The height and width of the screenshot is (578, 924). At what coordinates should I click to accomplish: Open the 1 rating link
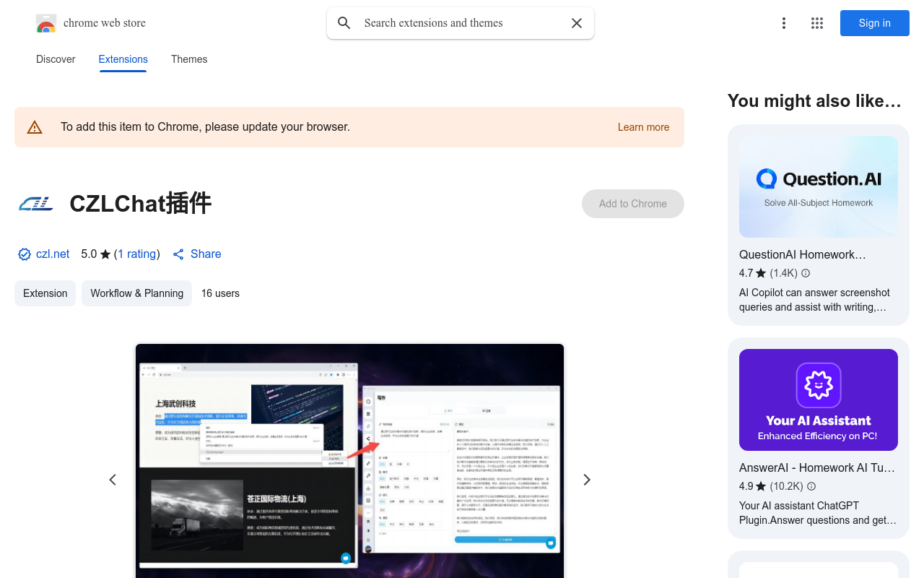136,254
